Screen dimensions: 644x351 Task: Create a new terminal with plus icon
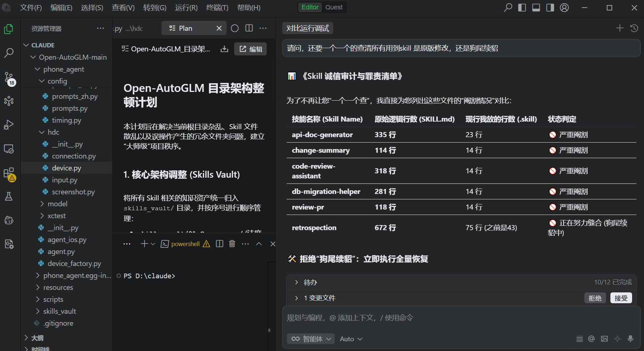(x=144, y=244)
